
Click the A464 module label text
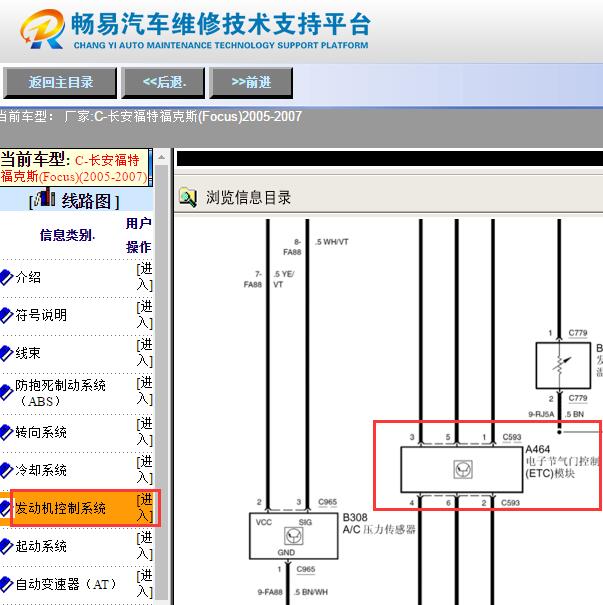562,461
